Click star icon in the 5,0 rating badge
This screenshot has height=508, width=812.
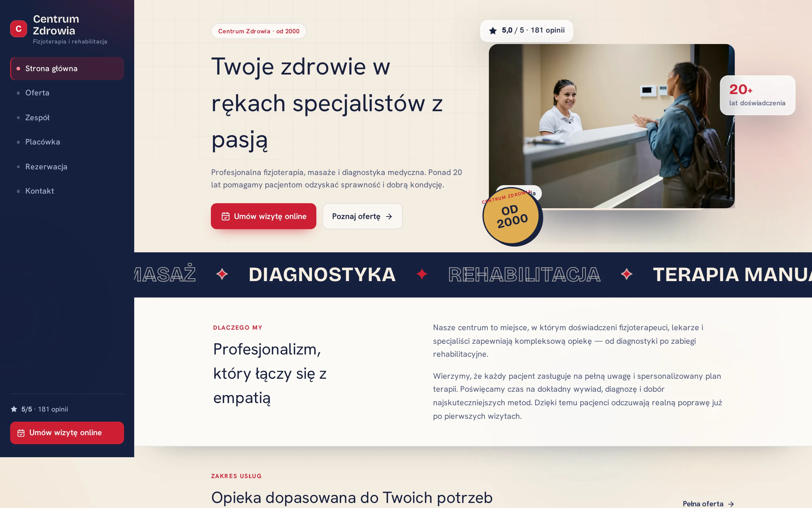point(493,31)
